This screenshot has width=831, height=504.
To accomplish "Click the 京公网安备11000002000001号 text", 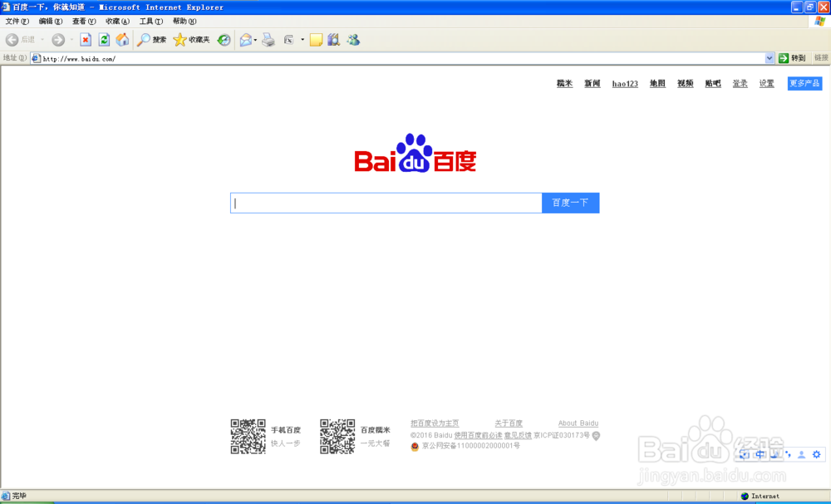I will (x=470, y=446).
